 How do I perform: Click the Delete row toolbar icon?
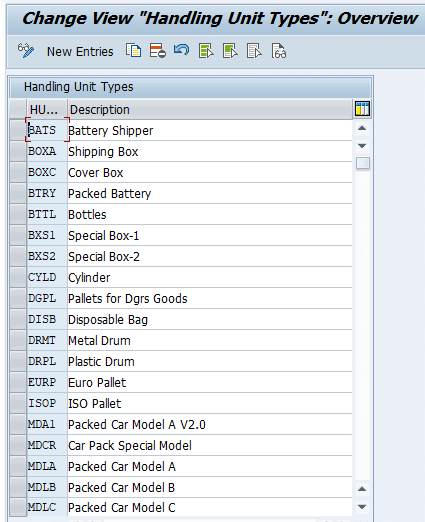point(157,51)
